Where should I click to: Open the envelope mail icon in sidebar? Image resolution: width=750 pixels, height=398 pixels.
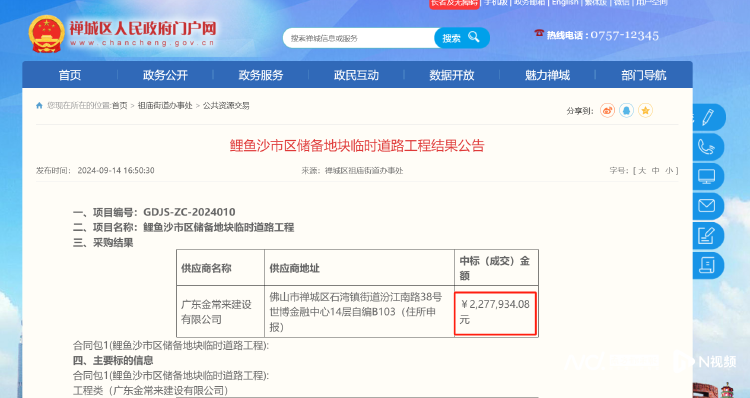707,206
